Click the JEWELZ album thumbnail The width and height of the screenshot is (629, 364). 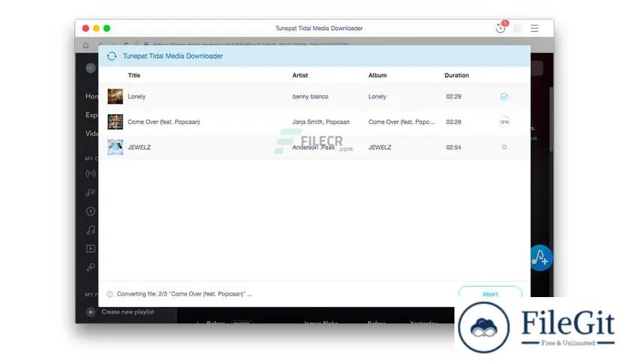[x=115, y=147]
